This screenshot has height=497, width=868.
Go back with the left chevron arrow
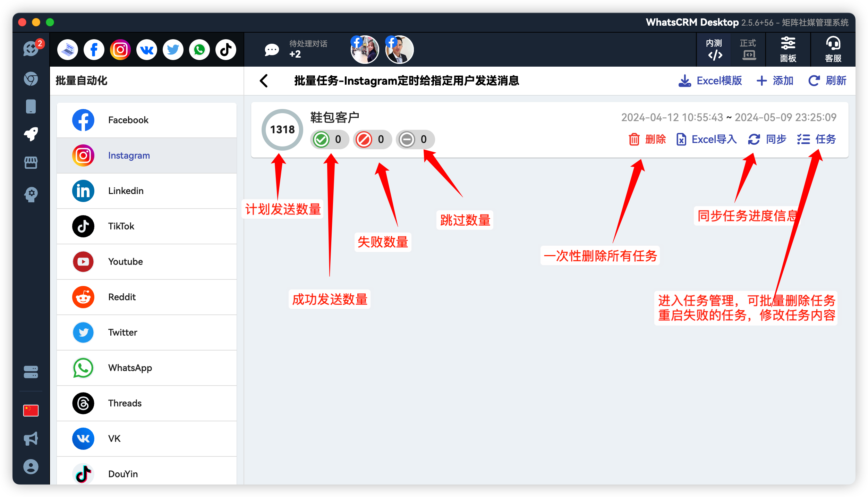(x=264, y=81)
